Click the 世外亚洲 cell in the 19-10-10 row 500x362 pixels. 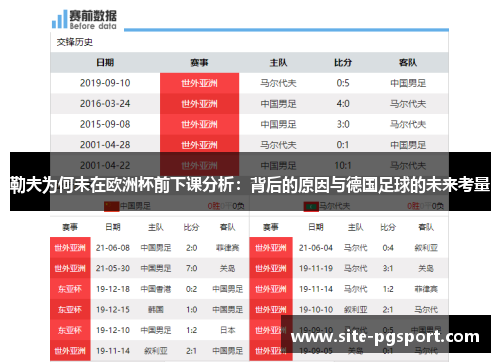click(x=271, y=310)
